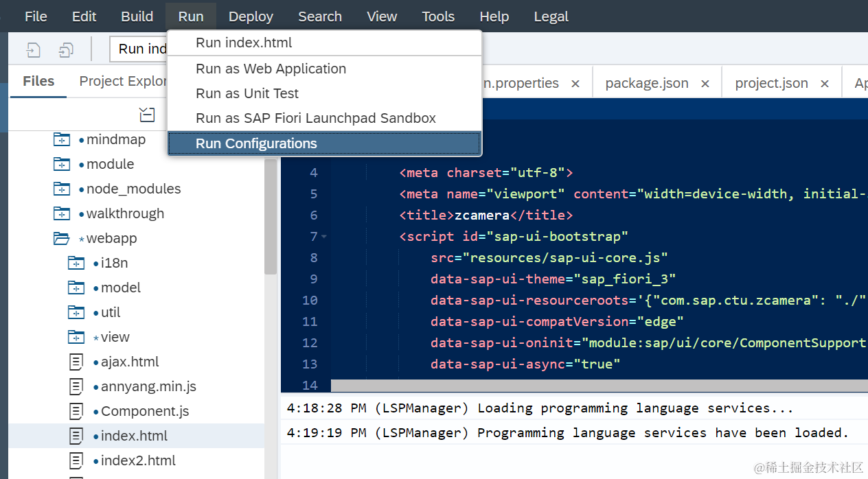
Task: Click the open webapp folder icon
Action: 62,238
